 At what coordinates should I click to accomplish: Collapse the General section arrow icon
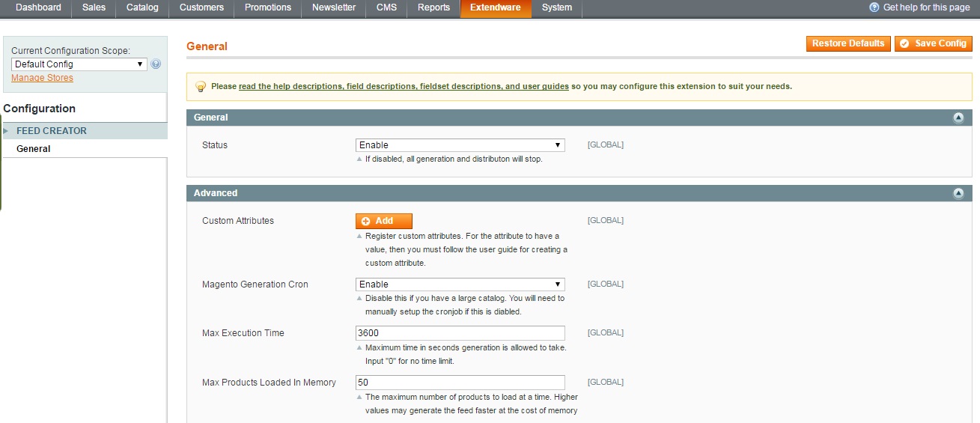point(958,118)
